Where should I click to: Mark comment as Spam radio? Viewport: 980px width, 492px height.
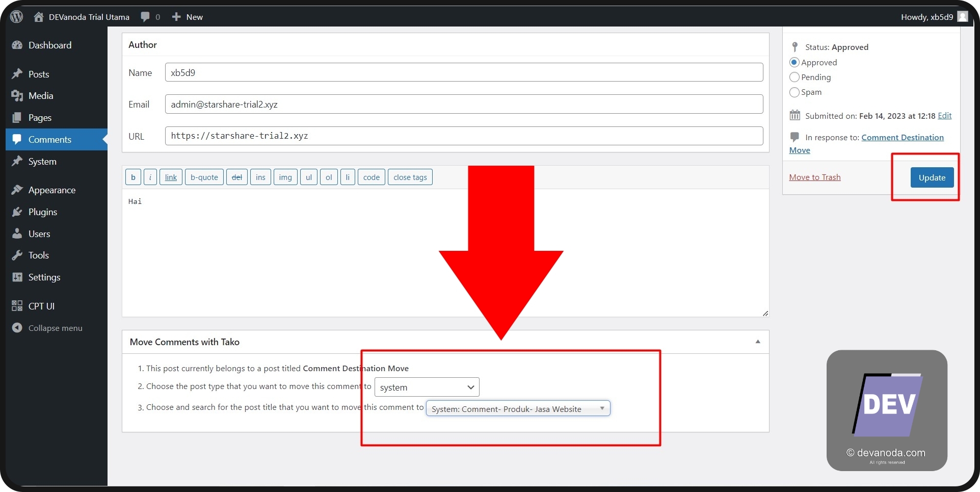click(794, 92)
